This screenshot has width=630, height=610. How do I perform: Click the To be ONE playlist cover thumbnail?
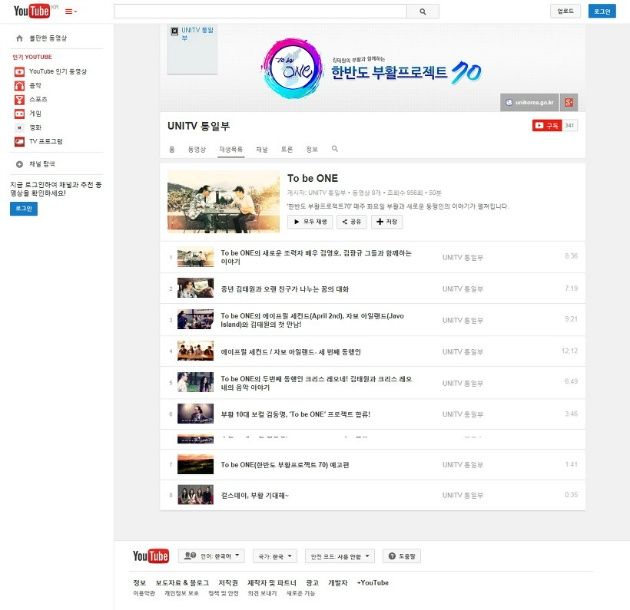[223, 202]
